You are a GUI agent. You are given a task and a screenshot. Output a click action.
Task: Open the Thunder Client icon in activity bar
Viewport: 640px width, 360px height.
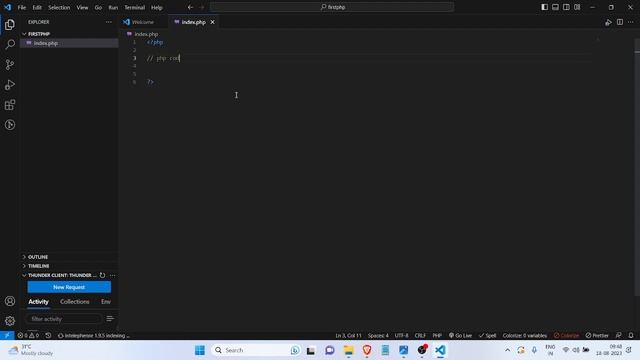pyautogui.click(x=10, y=125)
